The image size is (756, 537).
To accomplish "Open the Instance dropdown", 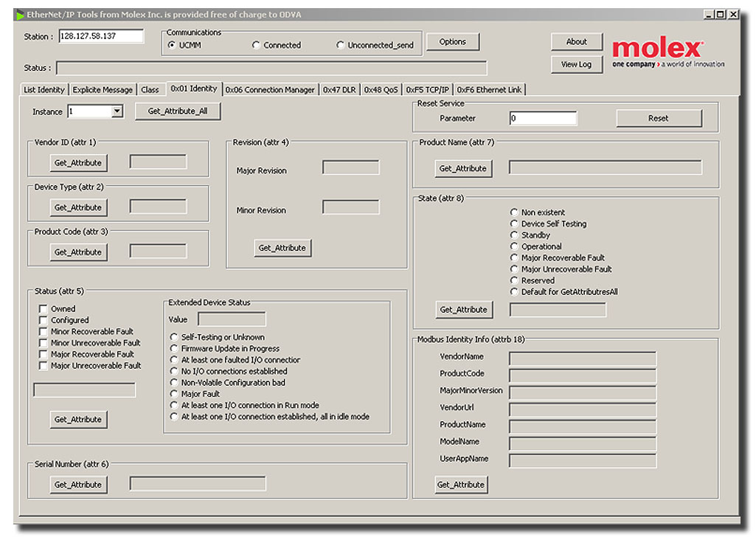I will point(117,111).
